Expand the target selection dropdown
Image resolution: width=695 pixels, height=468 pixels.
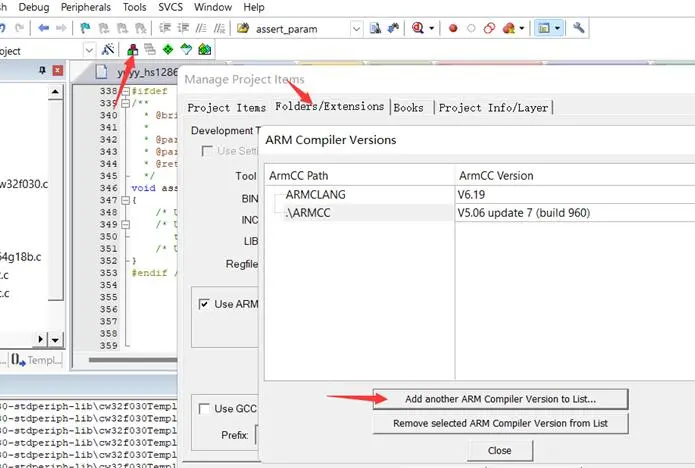click(88, 50)
